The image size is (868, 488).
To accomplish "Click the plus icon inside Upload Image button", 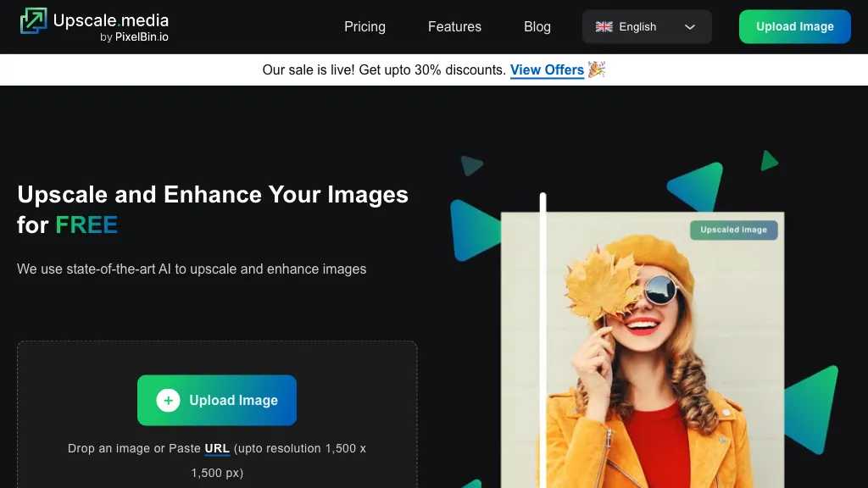I will (169, 400).
